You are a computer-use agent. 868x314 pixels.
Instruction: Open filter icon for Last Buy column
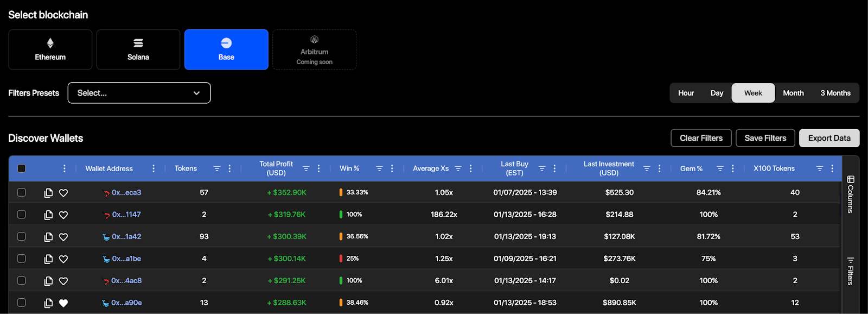(541, 168)
